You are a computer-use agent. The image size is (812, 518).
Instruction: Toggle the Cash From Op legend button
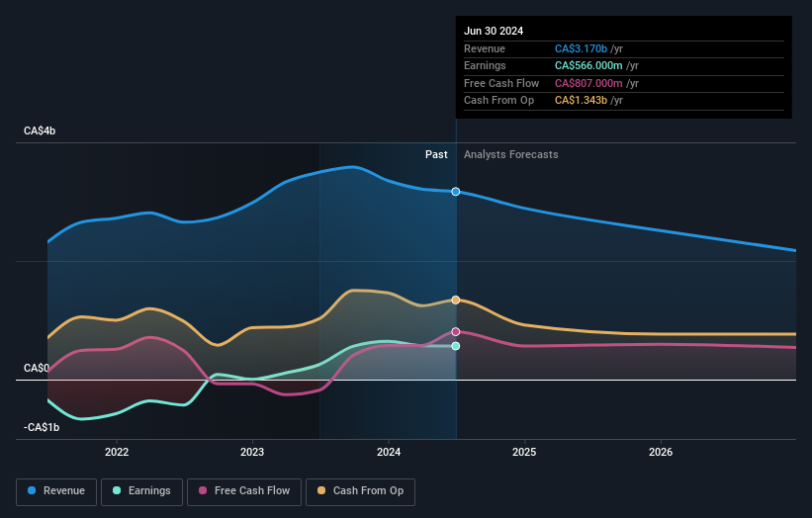tap(360, 491)
